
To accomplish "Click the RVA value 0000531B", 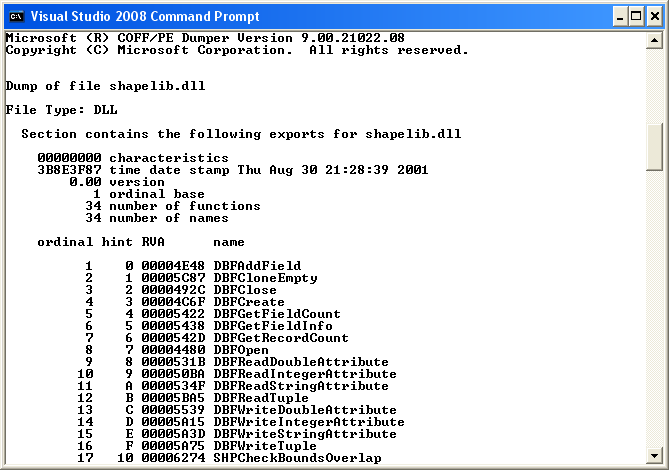I will click(173, 362).
